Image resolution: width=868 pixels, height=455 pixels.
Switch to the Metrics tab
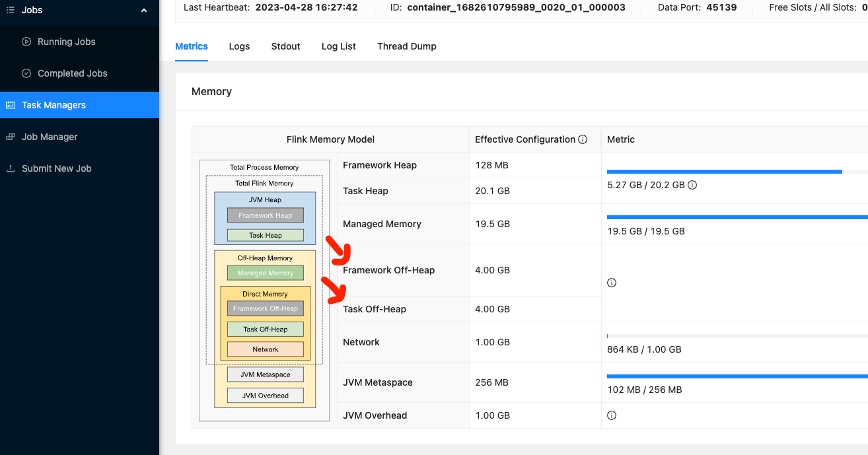pyautogui.click(x=192, y=46)
